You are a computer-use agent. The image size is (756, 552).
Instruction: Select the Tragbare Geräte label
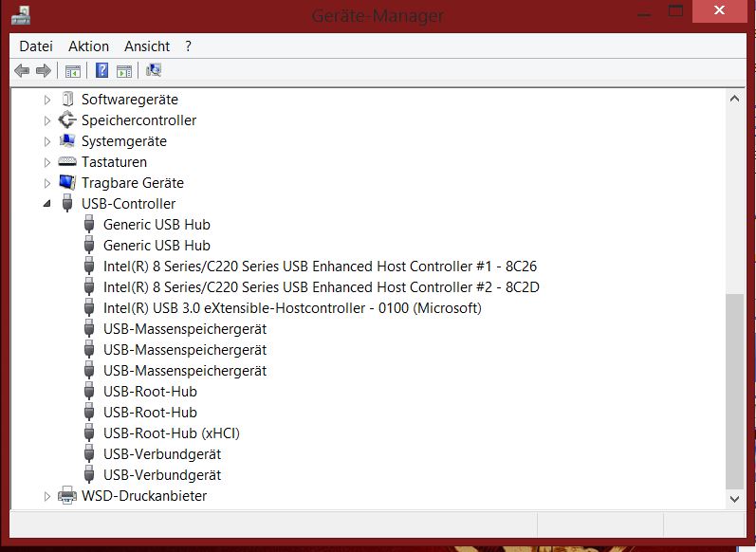click(133, 183)
